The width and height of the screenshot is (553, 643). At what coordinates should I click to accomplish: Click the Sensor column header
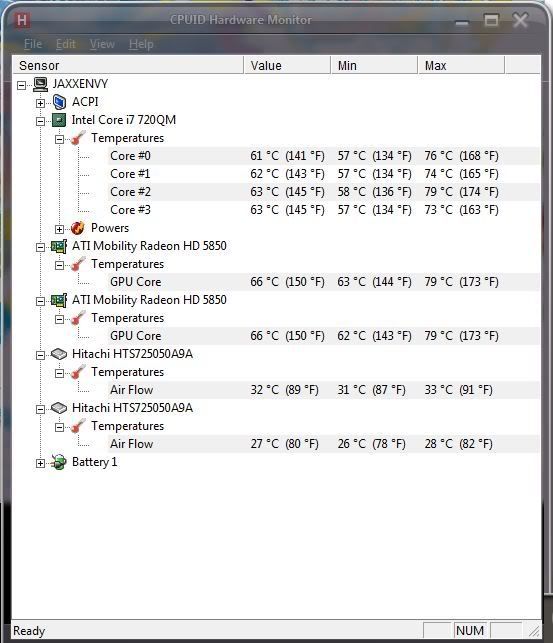tap(128, 66)
